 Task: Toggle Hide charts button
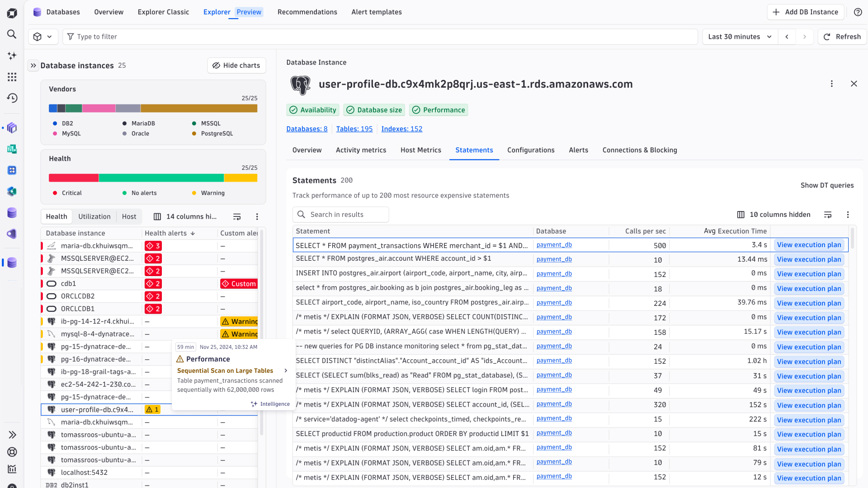pyautogui.click(x=236, y=66)
